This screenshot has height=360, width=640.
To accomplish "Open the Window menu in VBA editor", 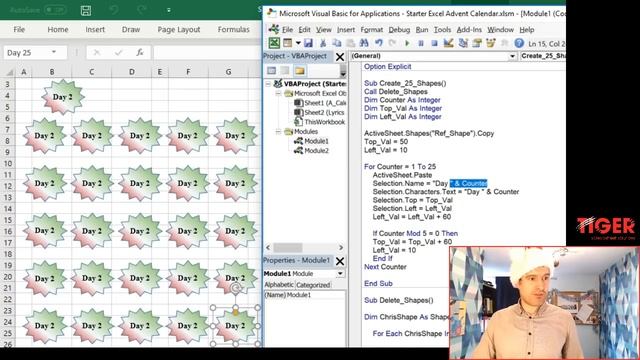I will 500,29.
